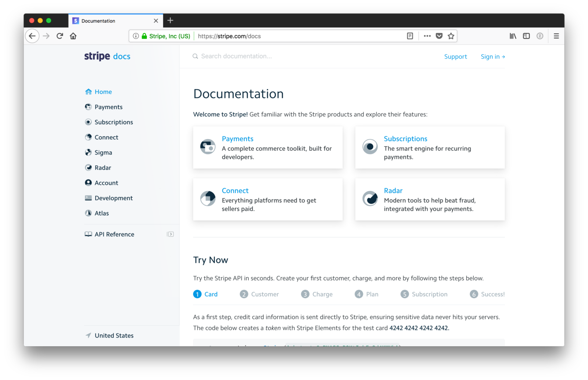Open Subscriptions in the sidebar
The image size is (588, 380).
point(109,122)
